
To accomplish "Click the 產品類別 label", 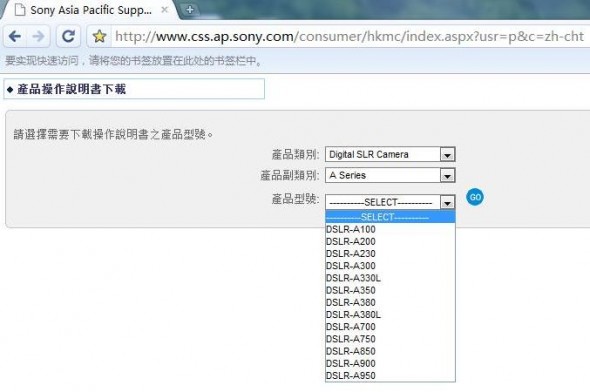I will click(x=295, y=155).
